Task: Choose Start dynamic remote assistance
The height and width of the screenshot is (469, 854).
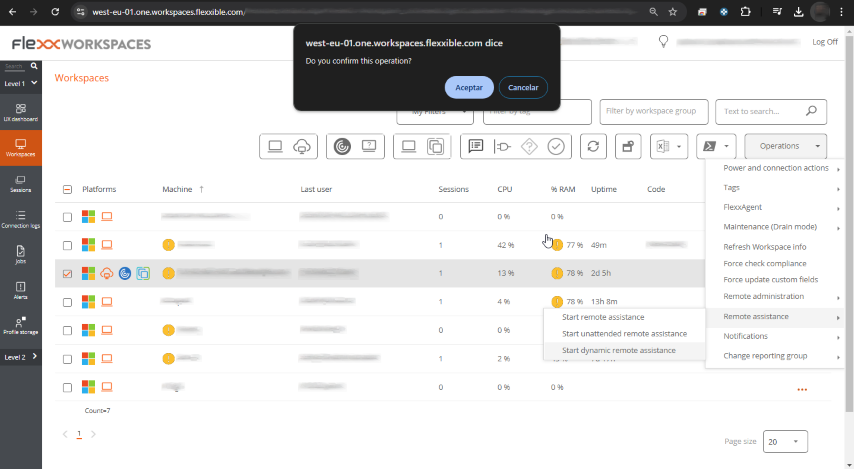Action: pos(624,351)
